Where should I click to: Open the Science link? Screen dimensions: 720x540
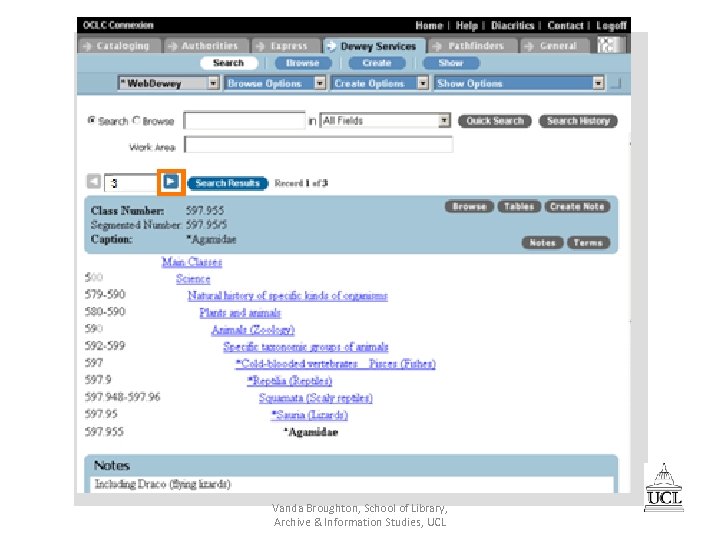coord(193,279)
